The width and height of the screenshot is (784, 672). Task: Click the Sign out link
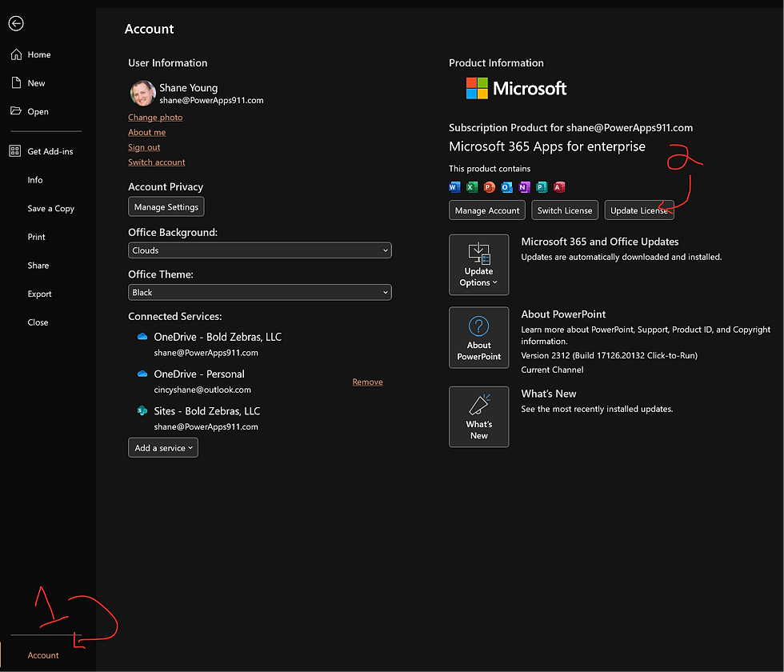144,147
